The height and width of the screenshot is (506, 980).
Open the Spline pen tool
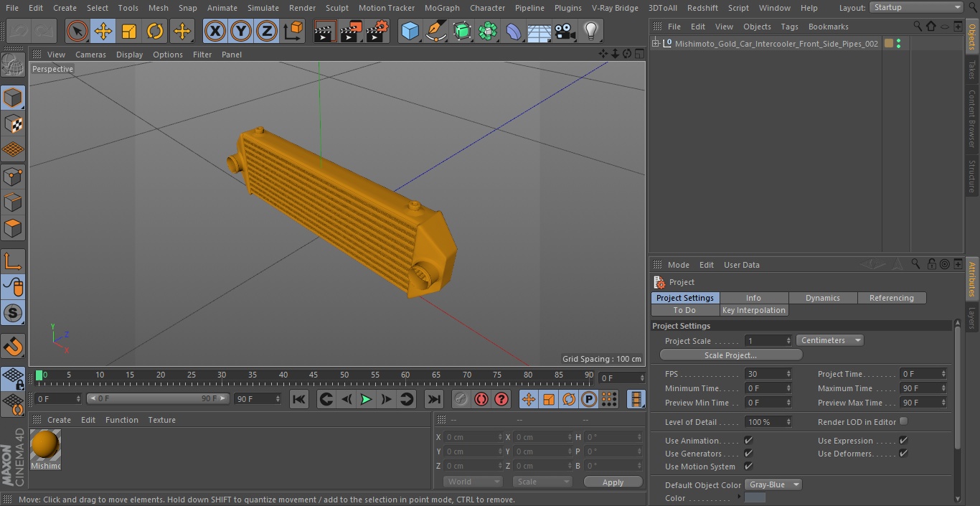(435, 32)
